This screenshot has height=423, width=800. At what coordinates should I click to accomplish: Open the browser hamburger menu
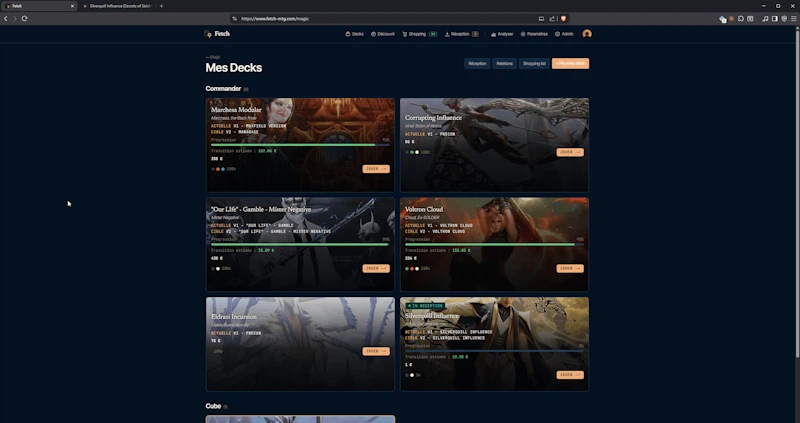pyautogui.click(x=793, y=19)
